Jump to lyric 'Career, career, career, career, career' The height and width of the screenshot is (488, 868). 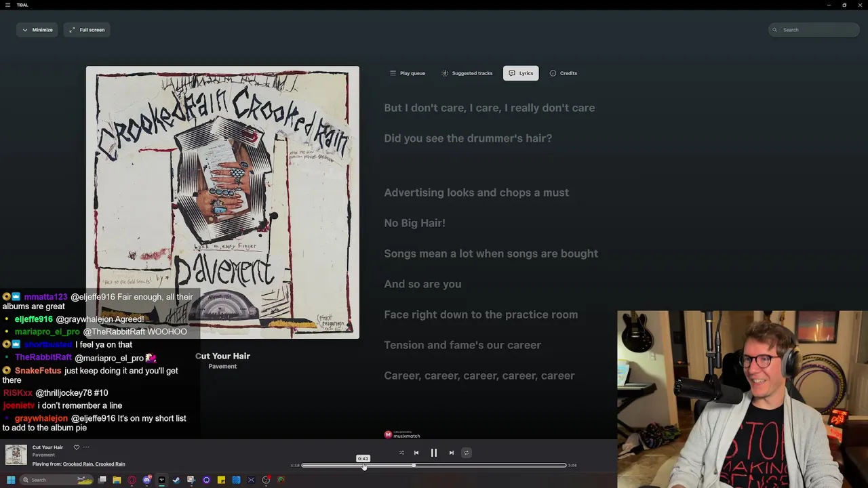pos(479,375)
